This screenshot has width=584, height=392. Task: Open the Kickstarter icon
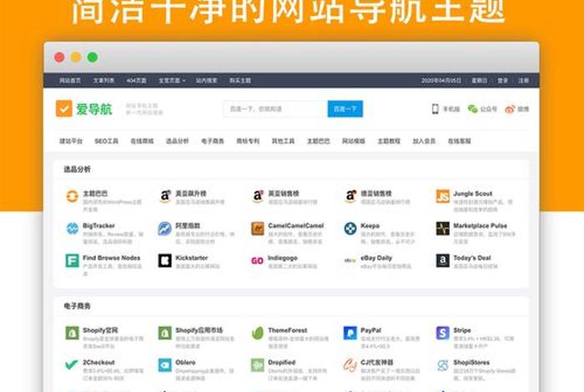[165, 260]
